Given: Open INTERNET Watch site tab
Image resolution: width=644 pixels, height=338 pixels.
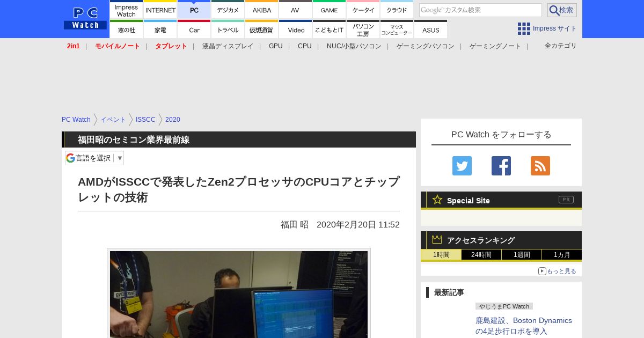Looking at the screenshot, I should tap(160, 10).
